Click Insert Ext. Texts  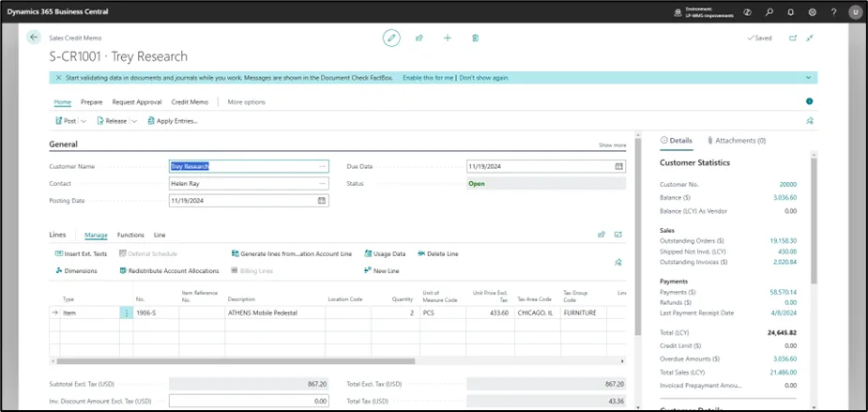[81, 253]
